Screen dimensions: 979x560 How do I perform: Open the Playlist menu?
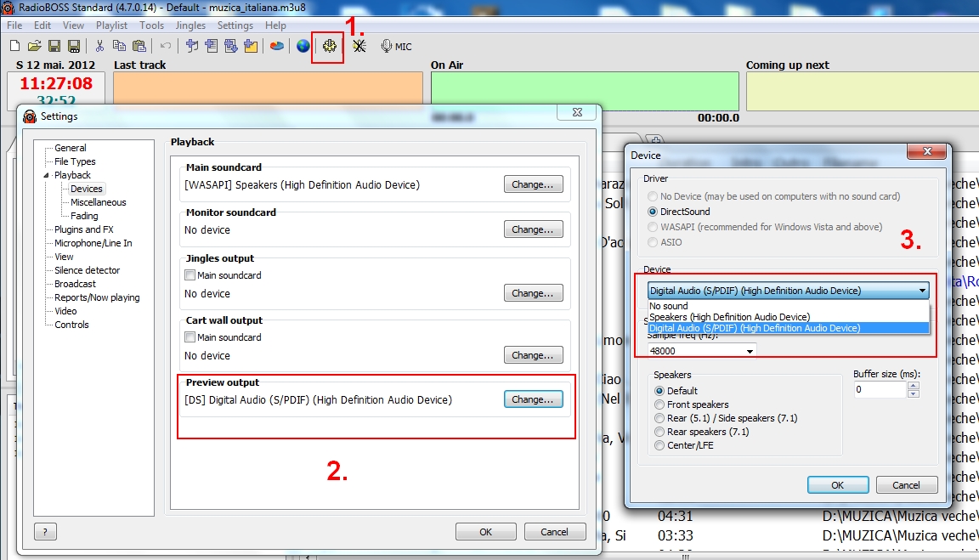[112, 25]
